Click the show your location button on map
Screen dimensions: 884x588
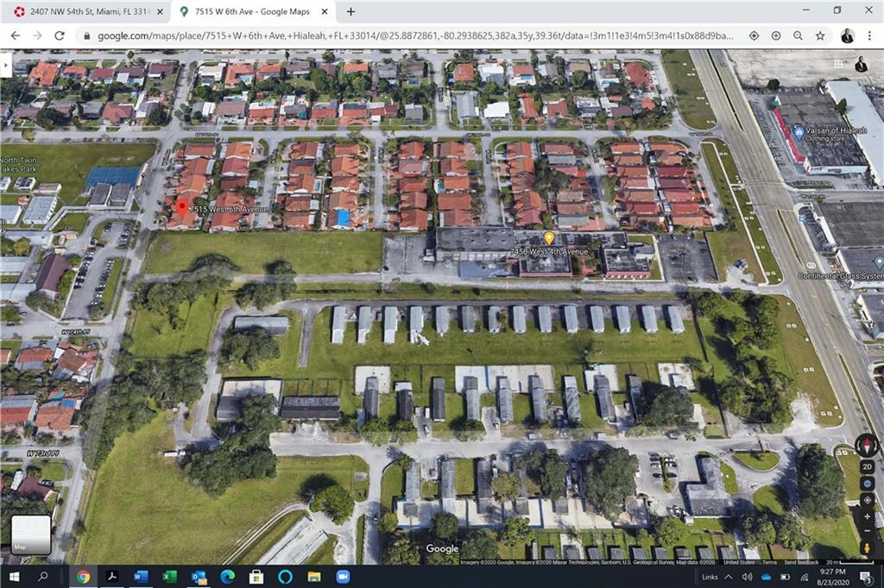[x=867, y=500]
